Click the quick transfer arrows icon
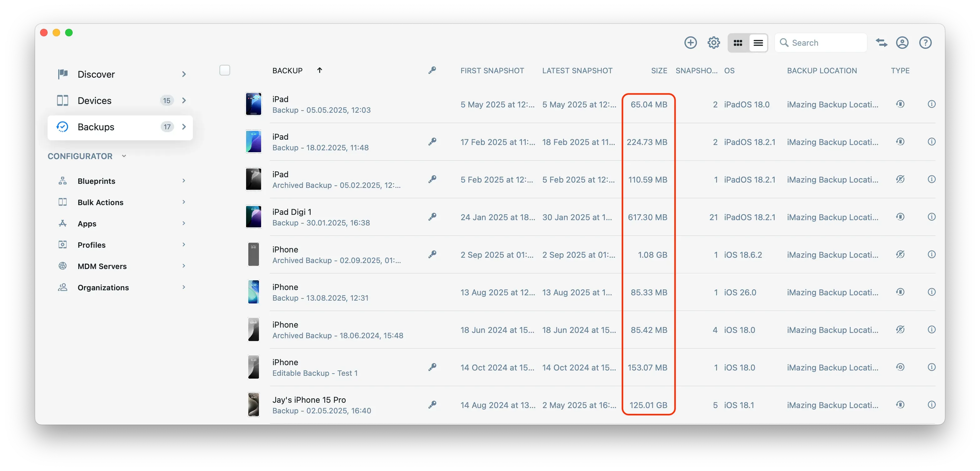 (x=881, y=43)
